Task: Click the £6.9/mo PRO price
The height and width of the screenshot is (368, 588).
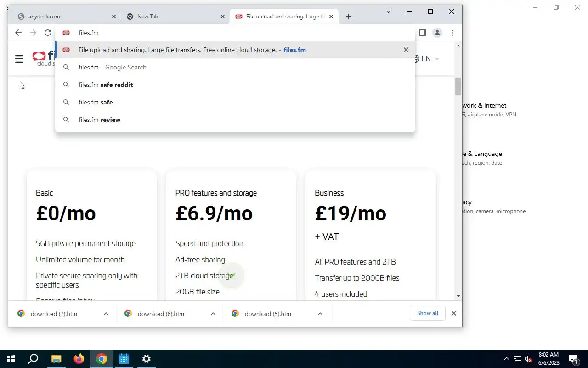Action: 214,213
